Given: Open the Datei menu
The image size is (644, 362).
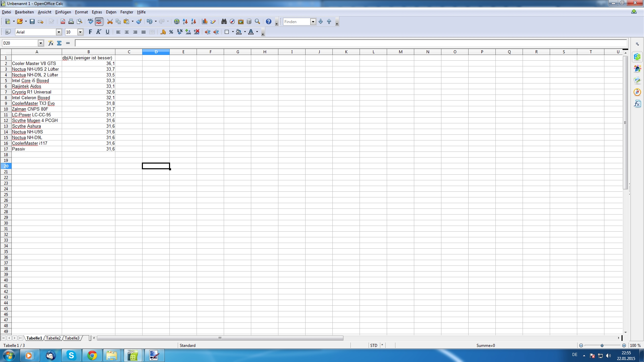Looking at the screenshot, I should coord(6,12).
